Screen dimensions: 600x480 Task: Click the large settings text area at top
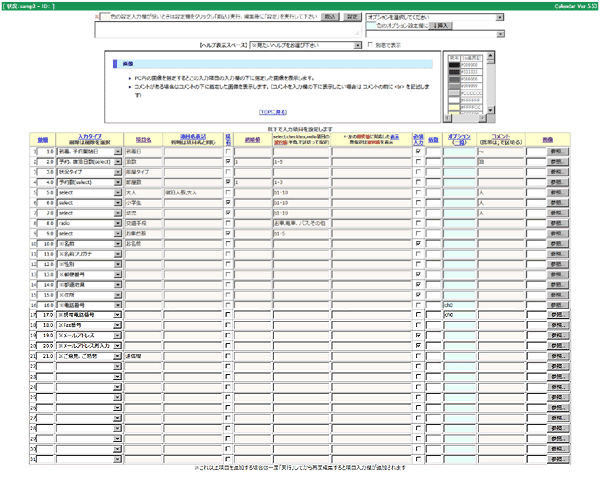228,30
